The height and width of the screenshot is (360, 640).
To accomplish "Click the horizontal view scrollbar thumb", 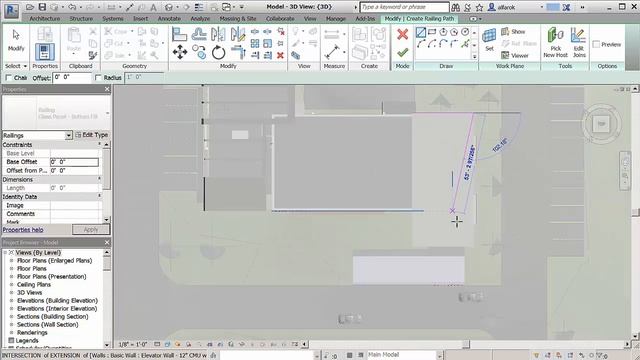I will click(x=465, y=344).
